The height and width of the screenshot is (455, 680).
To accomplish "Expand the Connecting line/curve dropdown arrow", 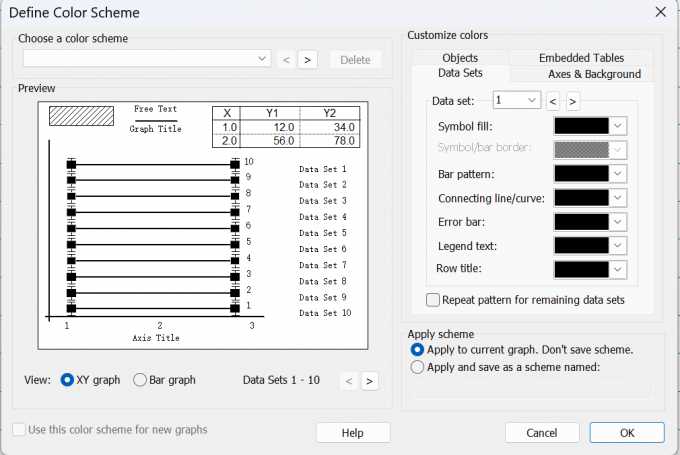I will 618,198.
